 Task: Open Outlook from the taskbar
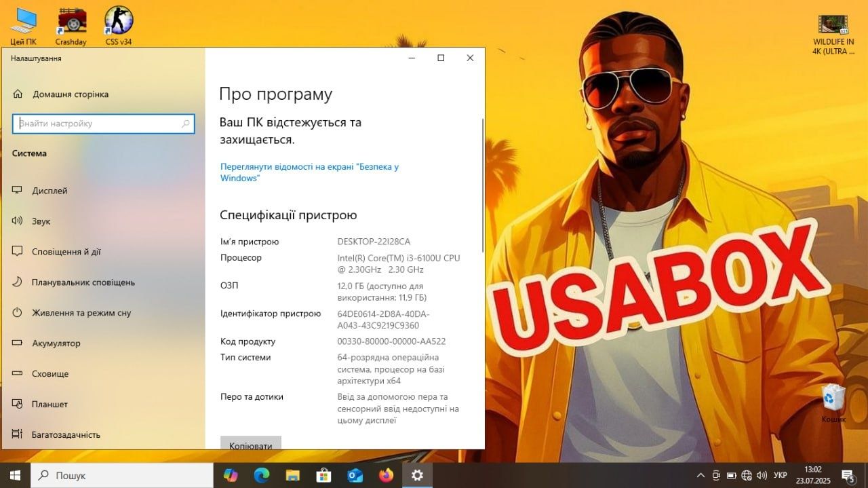[355, 475]
